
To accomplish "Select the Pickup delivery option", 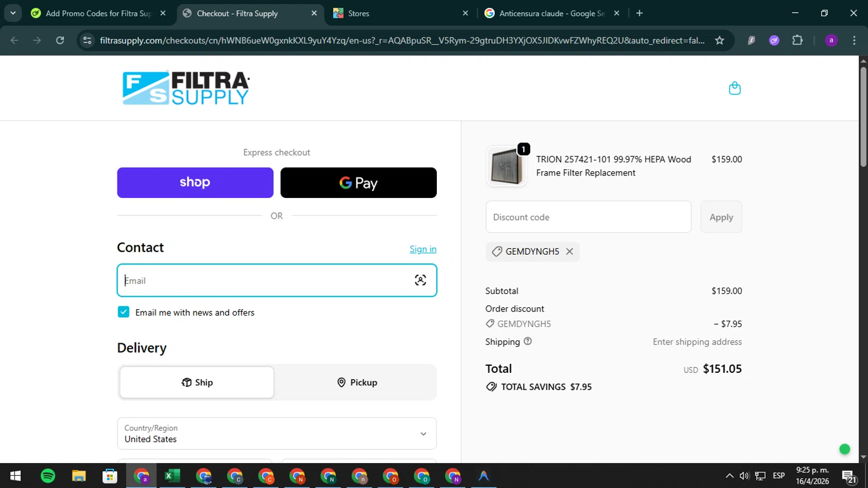I will pyautogui.click(x=357, y=382).
